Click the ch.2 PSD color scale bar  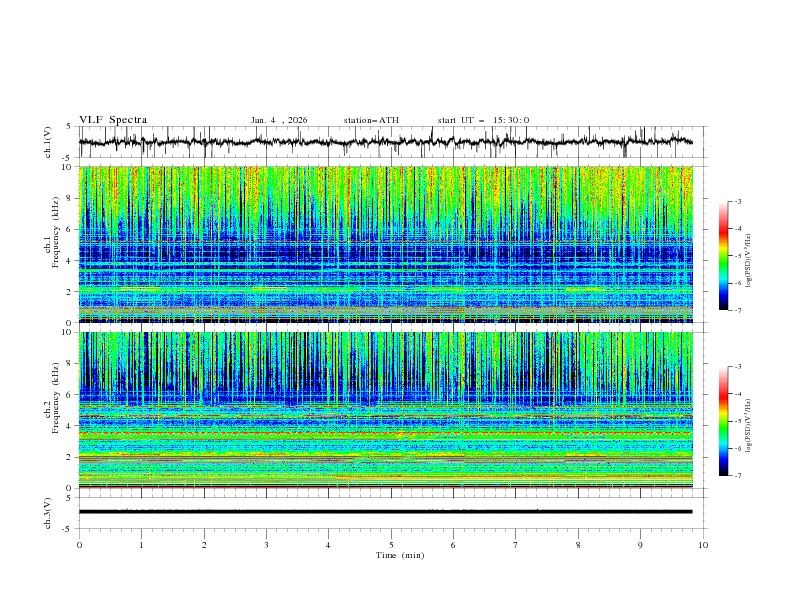pos(724,421)
